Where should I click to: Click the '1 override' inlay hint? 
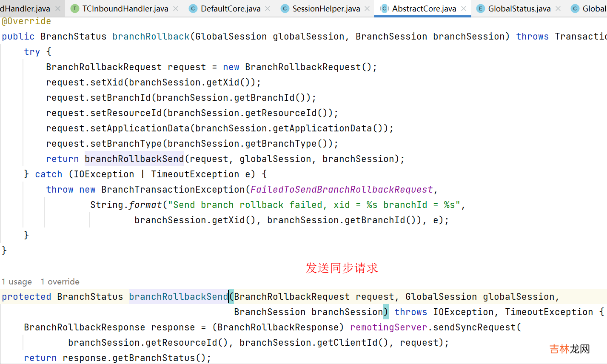60,282
